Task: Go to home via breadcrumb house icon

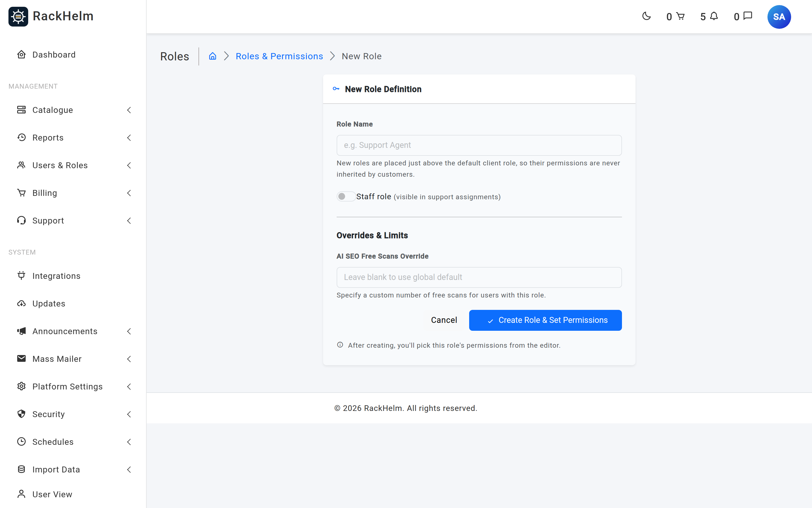Action: coord(212,56)
